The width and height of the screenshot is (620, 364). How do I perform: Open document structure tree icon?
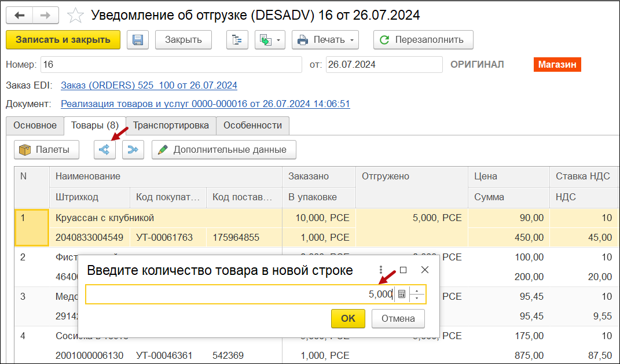click(237, 39)
